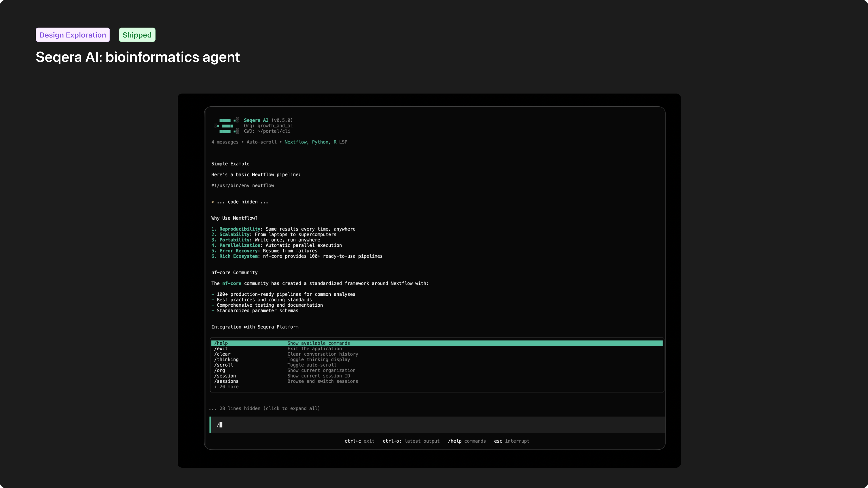The image size is (868, 488).
Task: Click '28 lines hidden' to expand all
Action: click(264, 408)
